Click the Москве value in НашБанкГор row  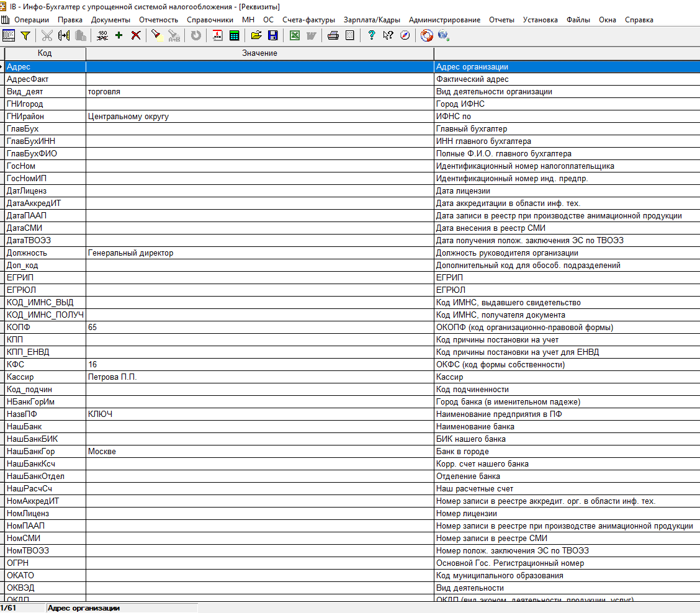click(x=260, y=452)
